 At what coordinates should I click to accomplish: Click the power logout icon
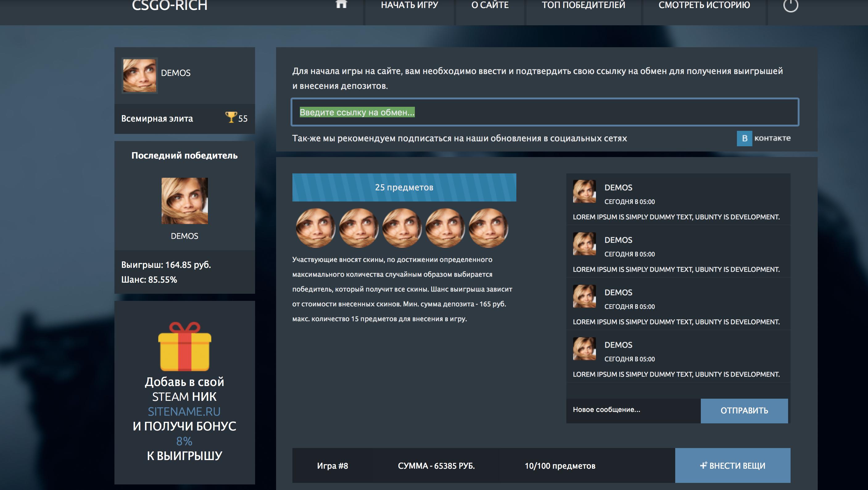point(791,5)
